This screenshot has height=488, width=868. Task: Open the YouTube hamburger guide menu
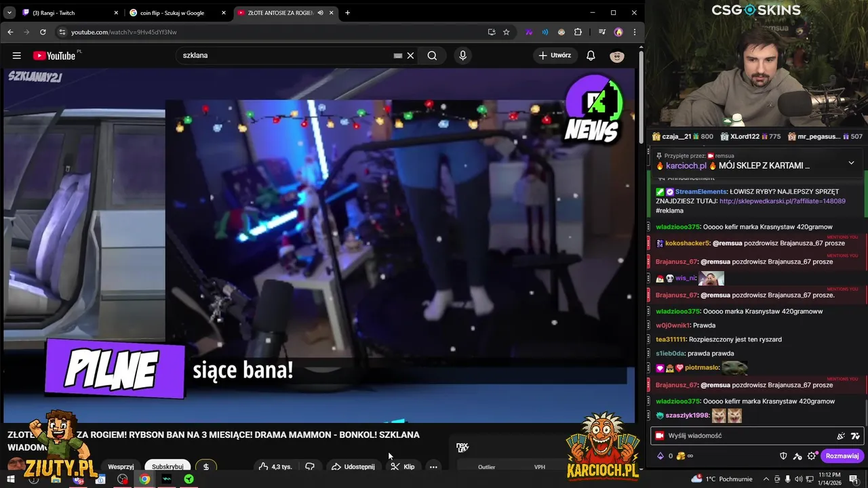coord(17,56)
